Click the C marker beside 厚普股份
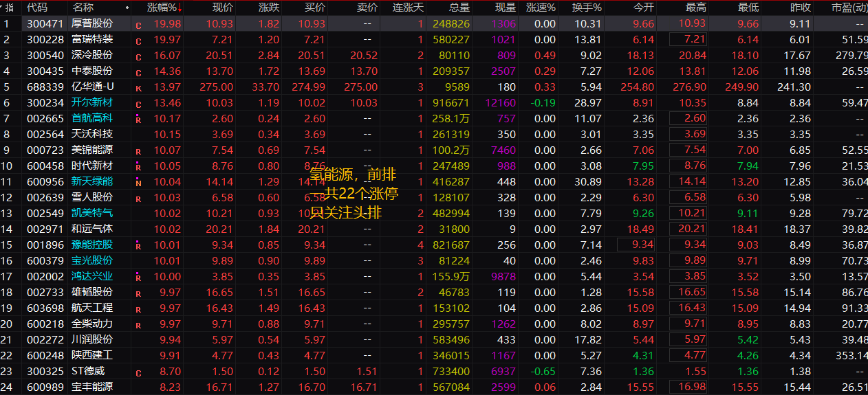The height and width of the screenshot is (395, 868). coord(138,25)
